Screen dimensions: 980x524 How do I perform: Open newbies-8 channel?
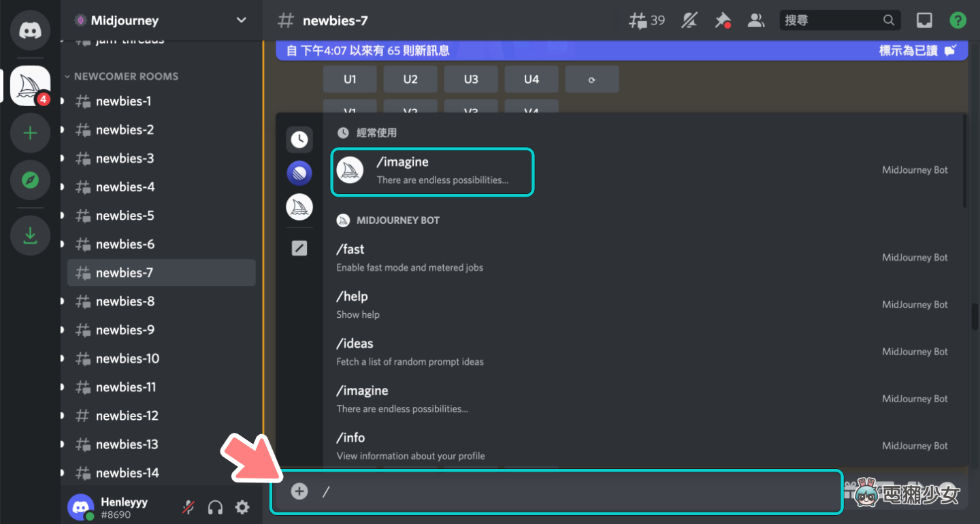(161, 301)
